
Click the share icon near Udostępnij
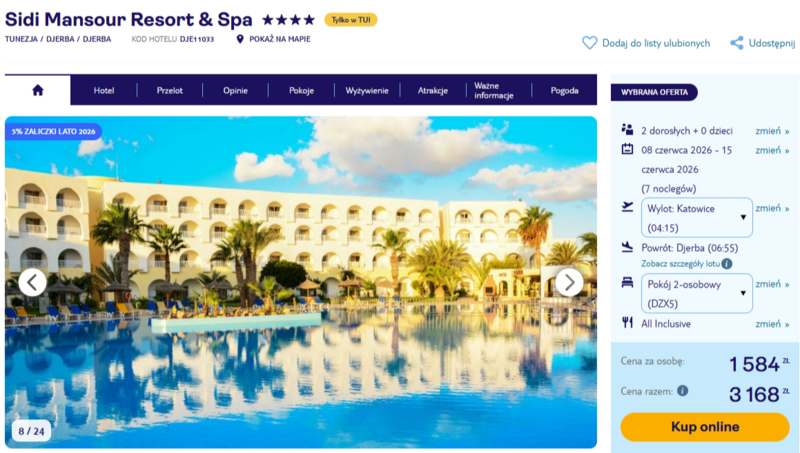point(736,43)
